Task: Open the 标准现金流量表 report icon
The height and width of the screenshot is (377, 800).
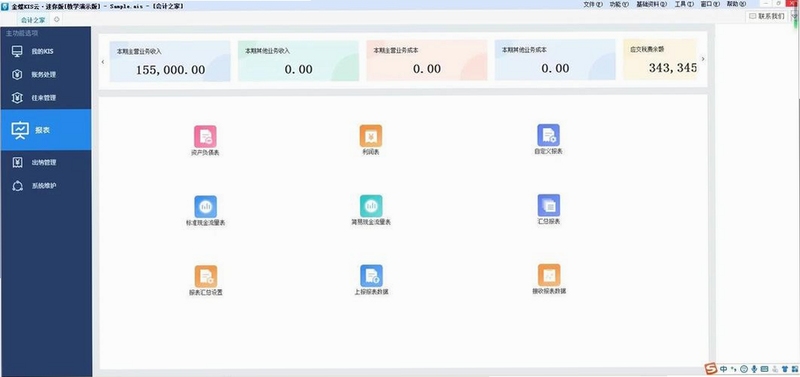Action: 205,211
